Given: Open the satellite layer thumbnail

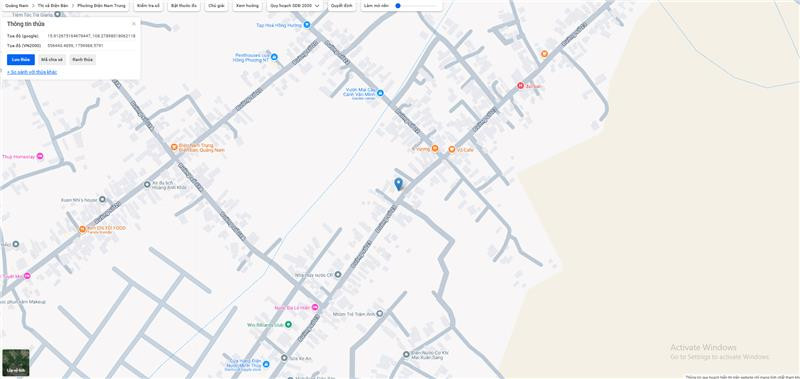Looking at the screenshot, I should (x=16, y=362).
